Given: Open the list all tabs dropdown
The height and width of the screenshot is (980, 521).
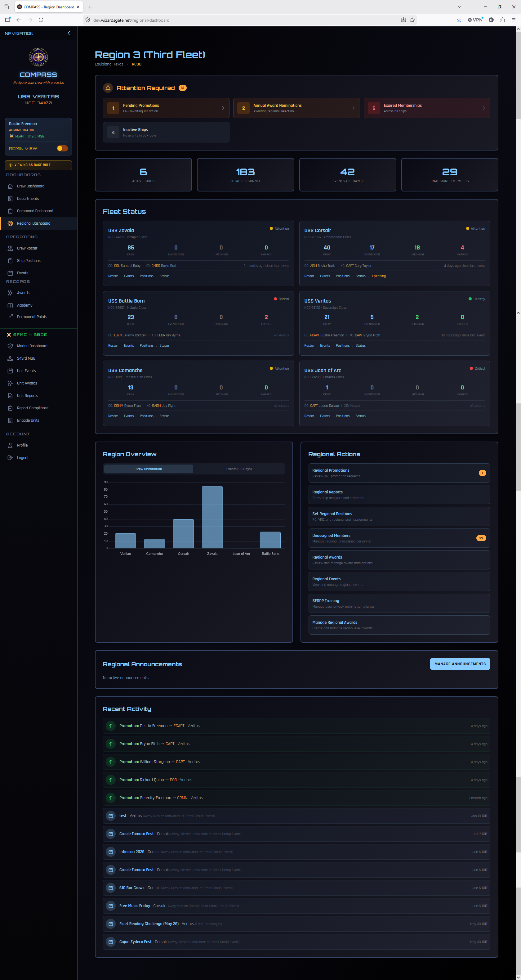Looking at the screenshot, I should point(459,7).
